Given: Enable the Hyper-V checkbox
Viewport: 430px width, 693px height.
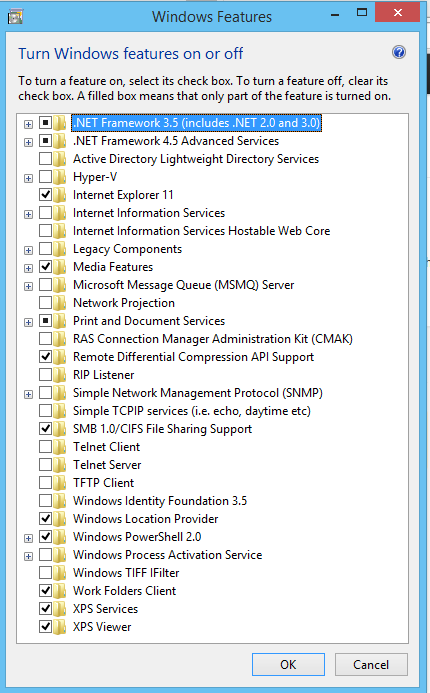Looking at the screenshot, I should (46, 176).
